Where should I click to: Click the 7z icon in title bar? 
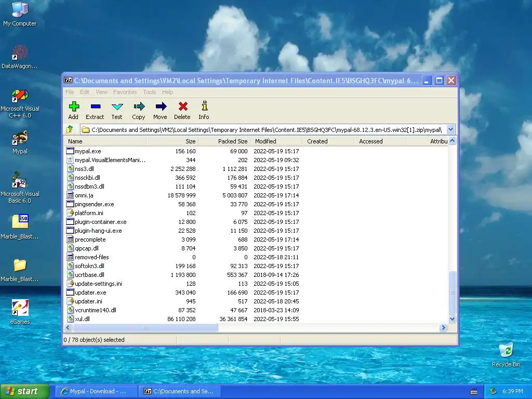click(68, 81)
